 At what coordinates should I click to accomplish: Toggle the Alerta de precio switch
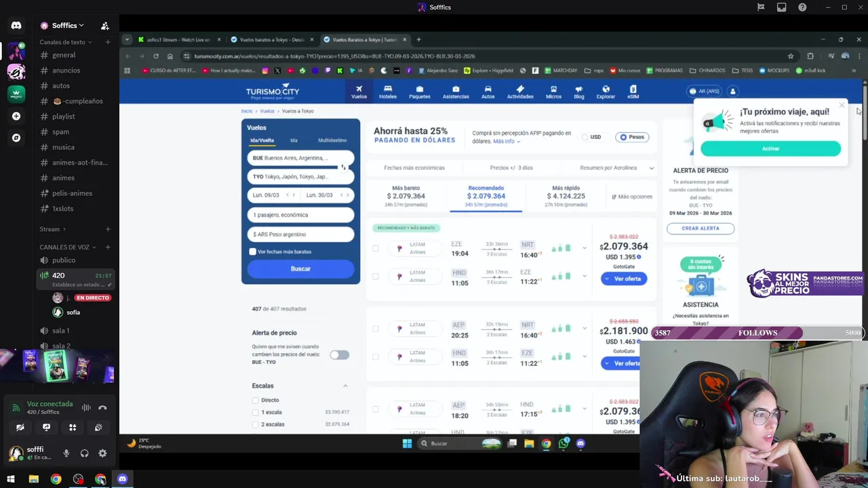[x=339, y=355]
